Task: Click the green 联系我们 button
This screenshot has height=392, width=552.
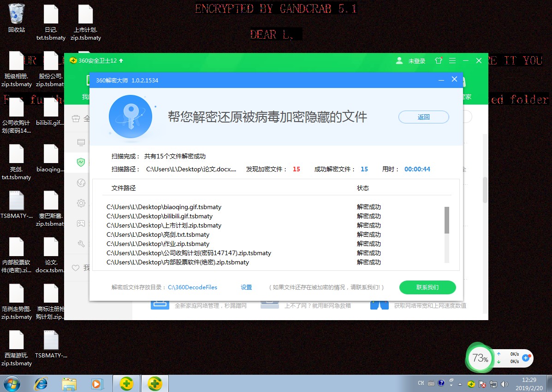Action: (427, 287)
